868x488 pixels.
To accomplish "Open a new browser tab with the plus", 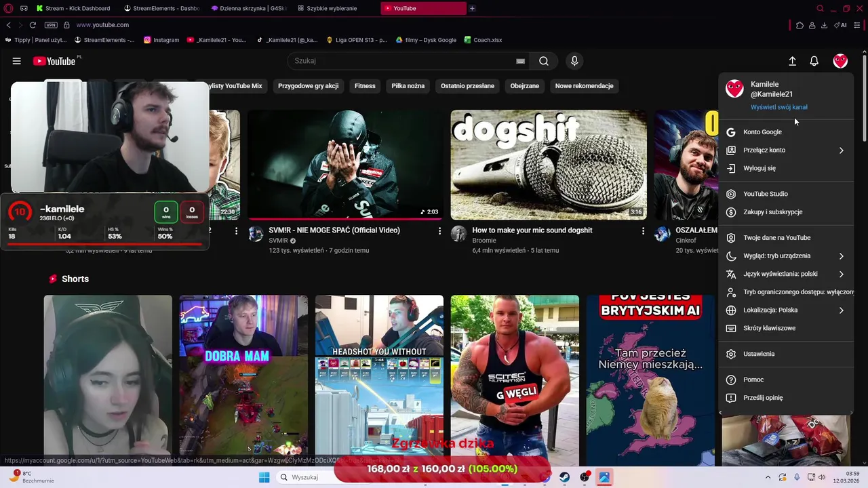I will (472, 8).
